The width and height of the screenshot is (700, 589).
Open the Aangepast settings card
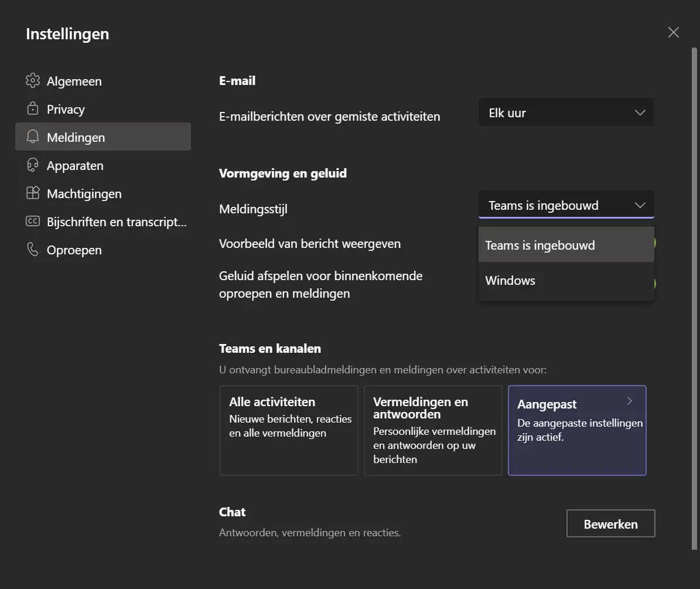point(577,431)
